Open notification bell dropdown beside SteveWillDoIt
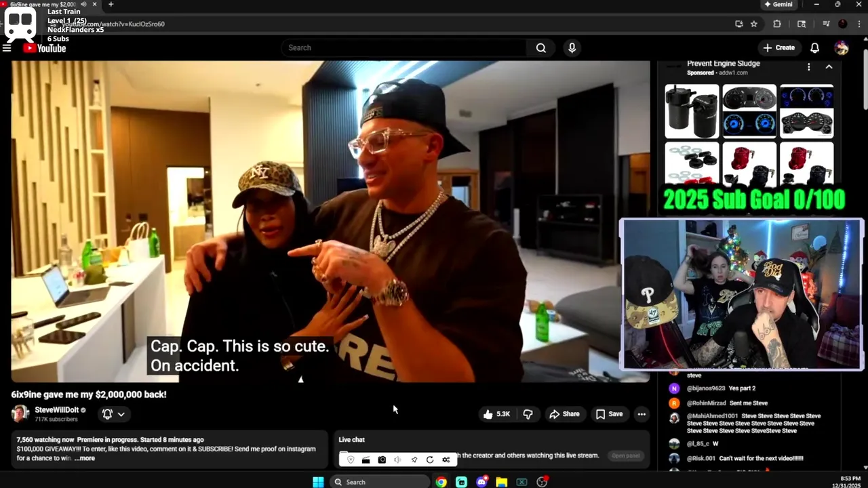 [x=113, y=414]
